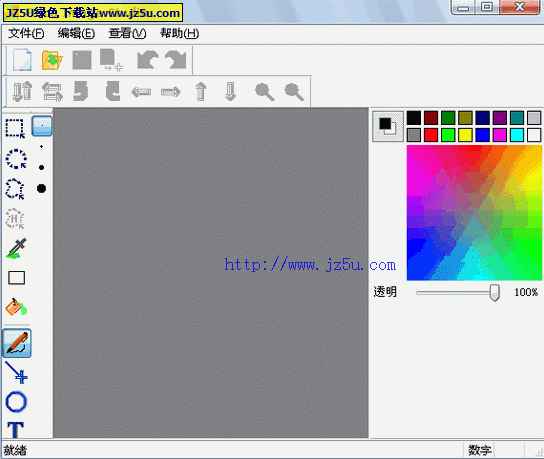Open a file with folder icon
The width and height of the screenshot is (544, 459).
(x=52, y=60)
